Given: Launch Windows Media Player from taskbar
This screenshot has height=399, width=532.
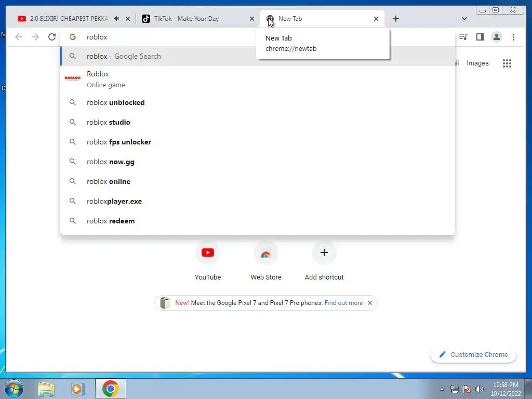Looking at the screenshot, I should (x=77, y=389).
